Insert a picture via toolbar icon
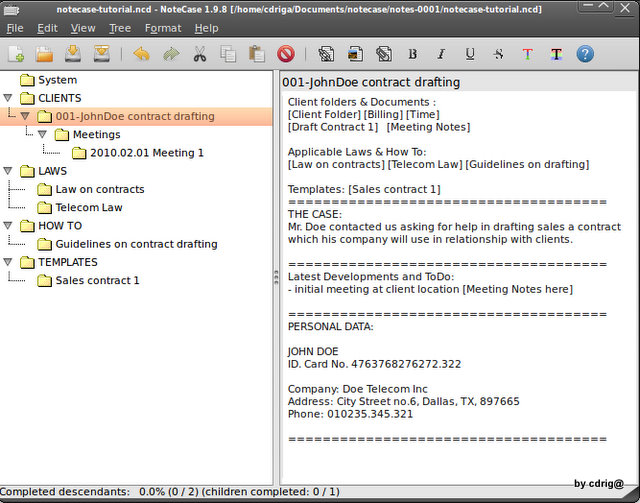 (x=355, y=54)
